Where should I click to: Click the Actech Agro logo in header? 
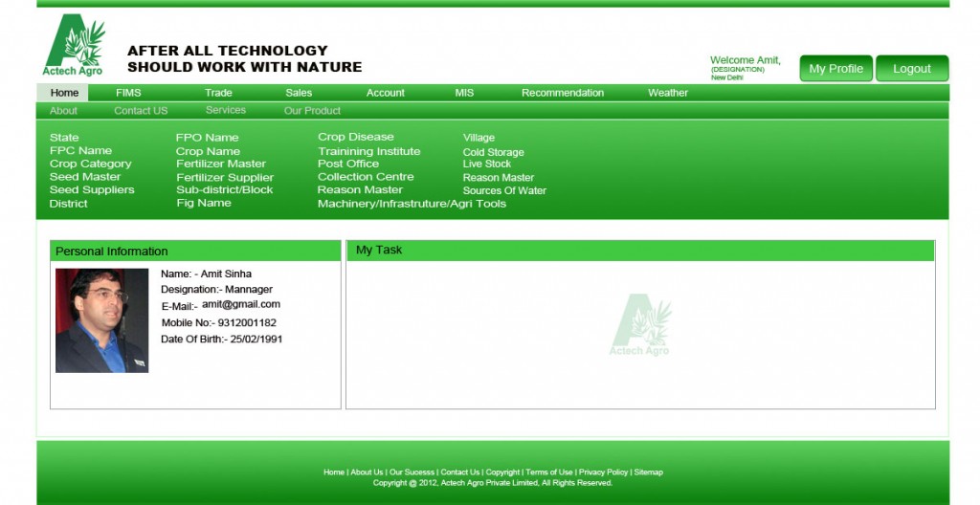75,45
